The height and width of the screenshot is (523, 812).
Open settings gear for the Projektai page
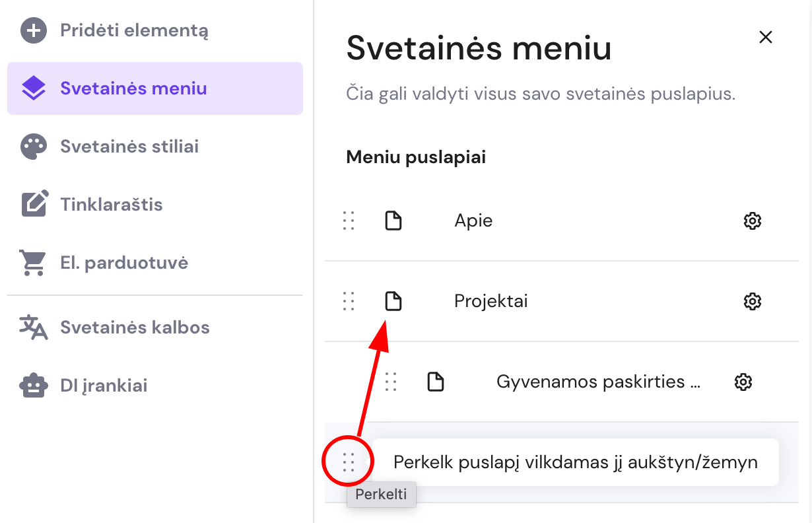[x=752, y=301]
